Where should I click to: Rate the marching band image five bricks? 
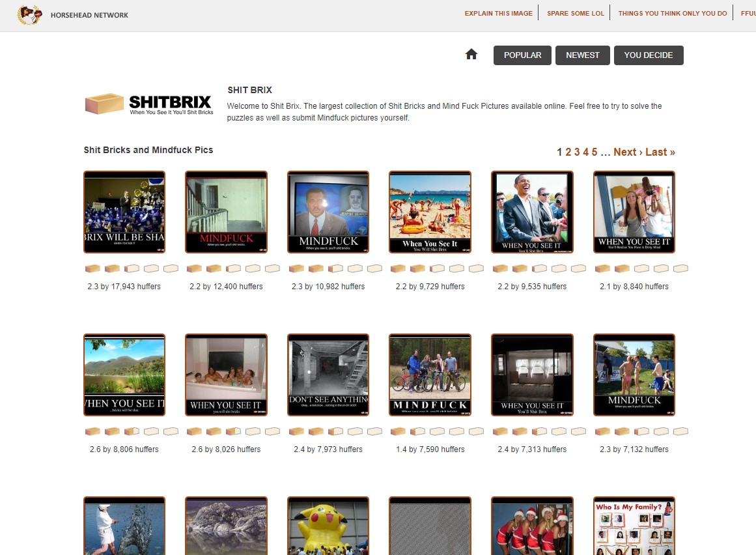(171, 268)
